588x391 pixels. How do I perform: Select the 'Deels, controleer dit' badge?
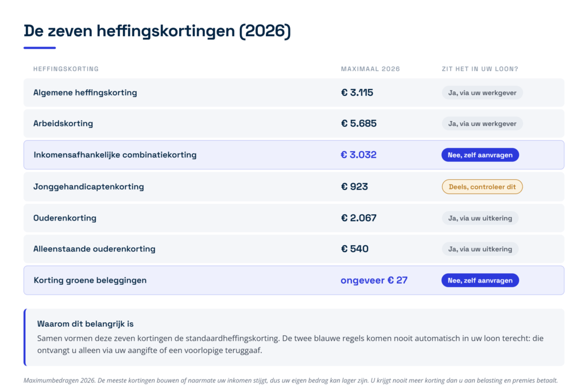(482, 187)
